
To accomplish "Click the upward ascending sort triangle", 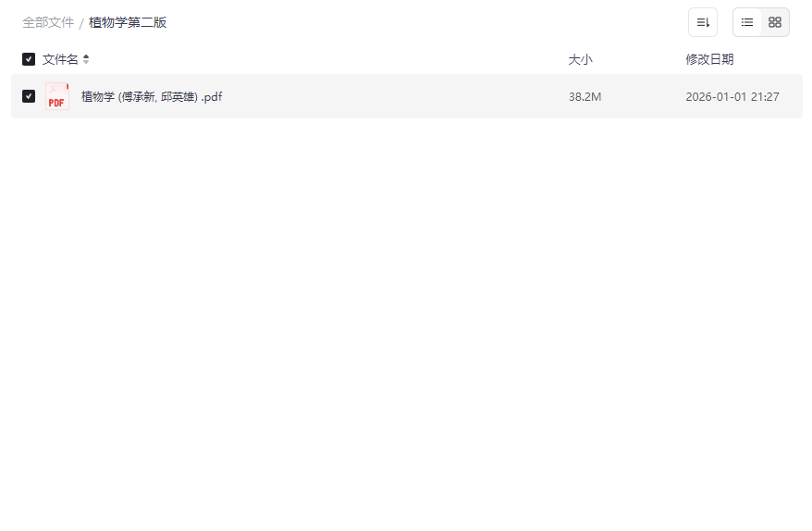I will click(x=86, y=56).
